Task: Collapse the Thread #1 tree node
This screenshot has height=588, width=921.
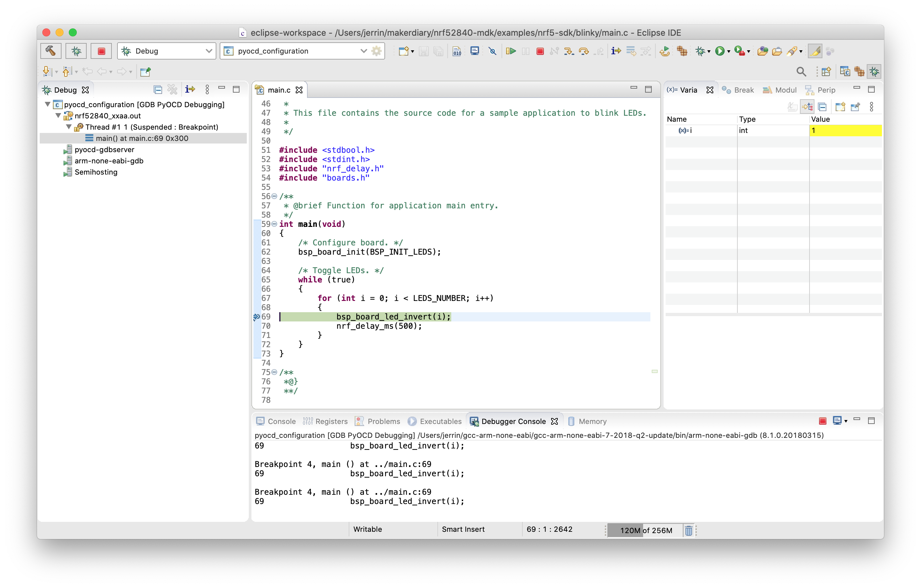Action: [69, 127]
